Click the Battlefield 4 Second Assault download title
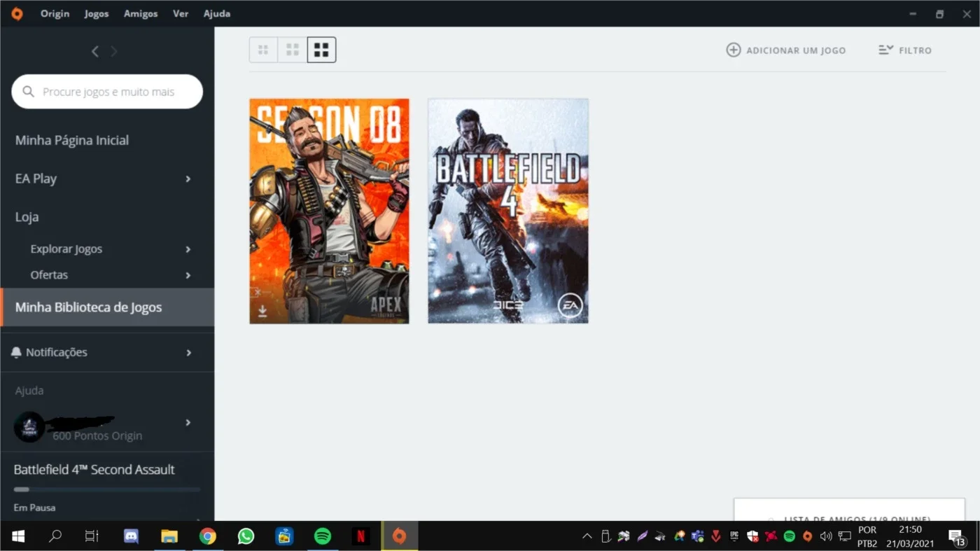Viewport: 980px width, 551px height. (94, 470)
